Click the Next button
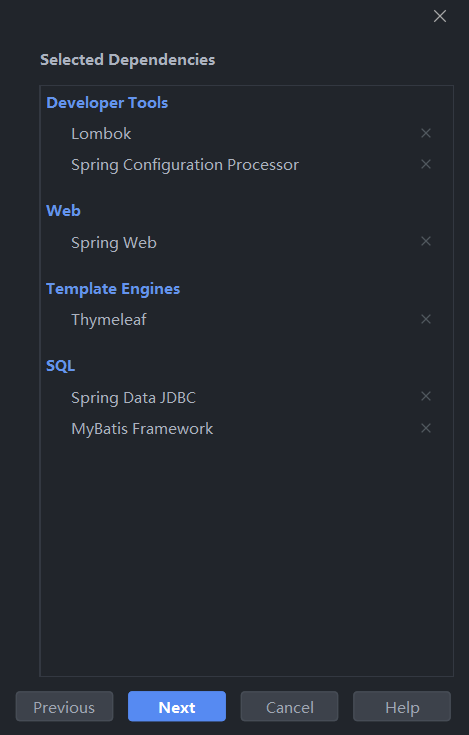Image resolution: width=469 pixels, height=735 pixels. [x=177, y=706]
